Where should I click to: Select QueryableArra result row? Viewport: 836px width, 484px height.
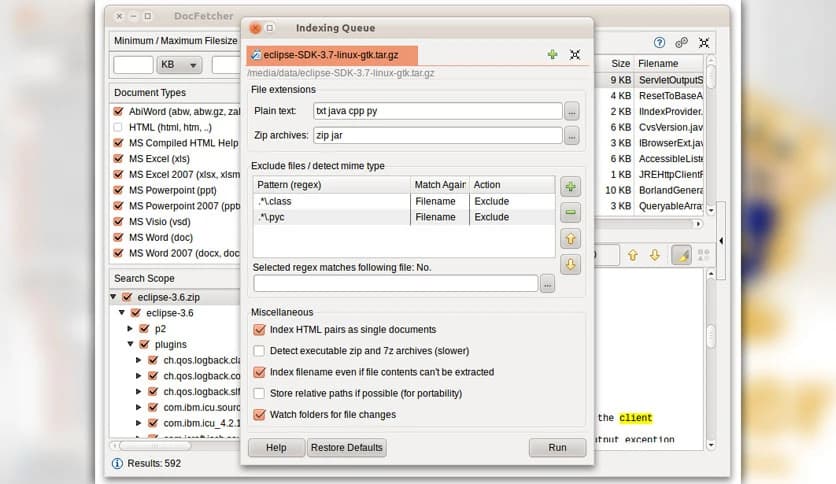(x=649, y=206)
